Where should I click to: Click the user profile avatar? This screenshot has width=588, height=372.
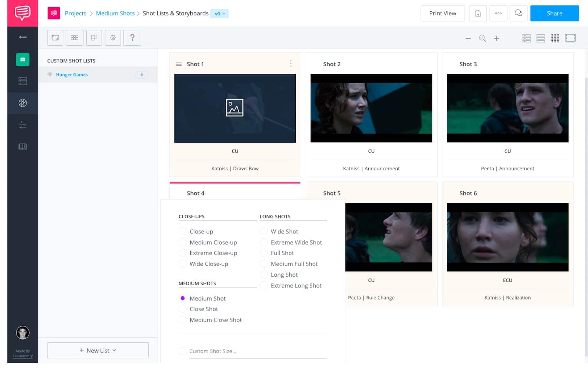pyautogui.click(x=23, y=333)
